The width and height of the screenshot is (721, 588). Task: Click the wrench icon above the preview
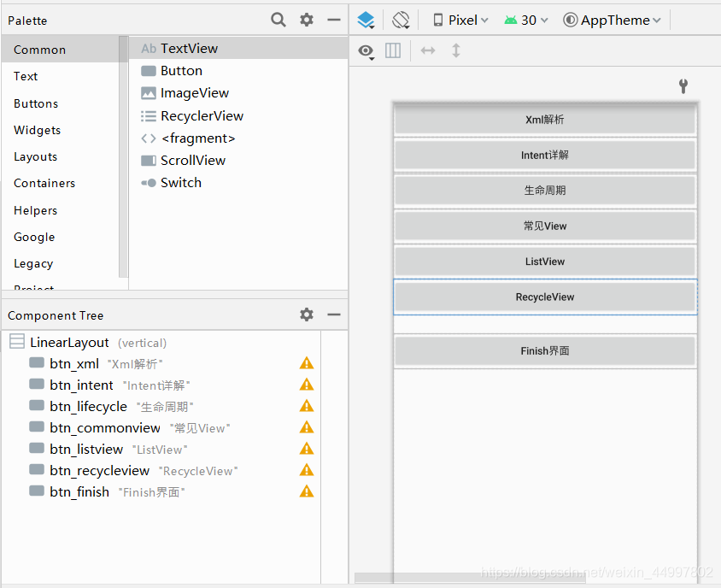[683, 86]
